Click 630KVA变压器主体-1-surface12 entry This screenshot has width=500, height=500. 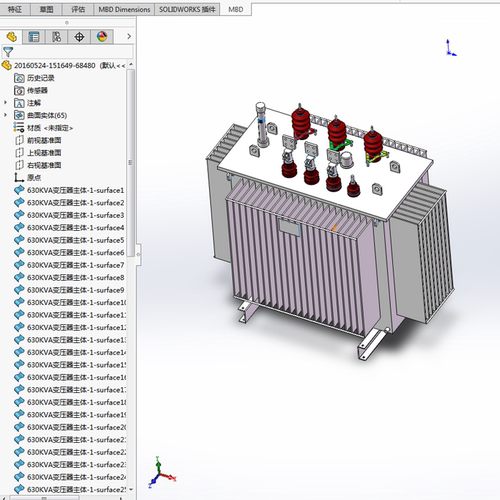[x=70, y=327]
